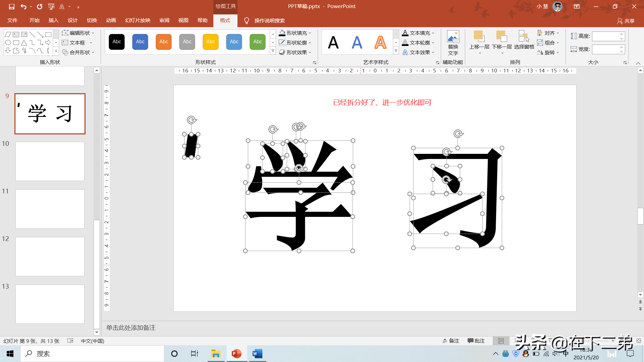
Task: Open Selection Pane (选择窗格)
Action: (524, 40)
